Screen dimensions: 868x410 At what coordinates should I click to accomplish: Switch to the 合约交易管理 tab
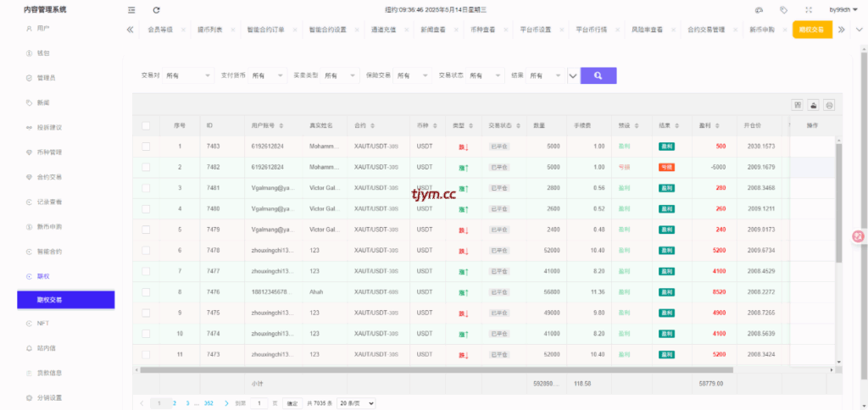[705, 30]
